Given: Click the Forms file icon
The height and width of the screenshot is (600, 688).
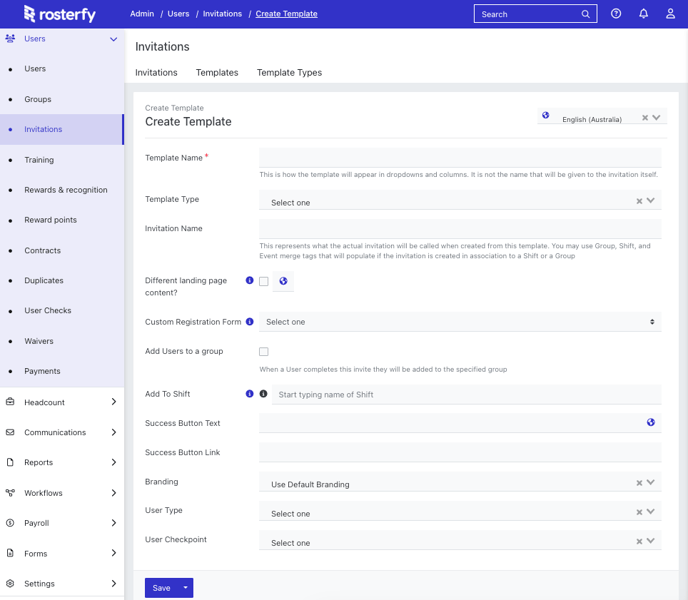Looking at the screenshot, I should click(x=10, y=553).
